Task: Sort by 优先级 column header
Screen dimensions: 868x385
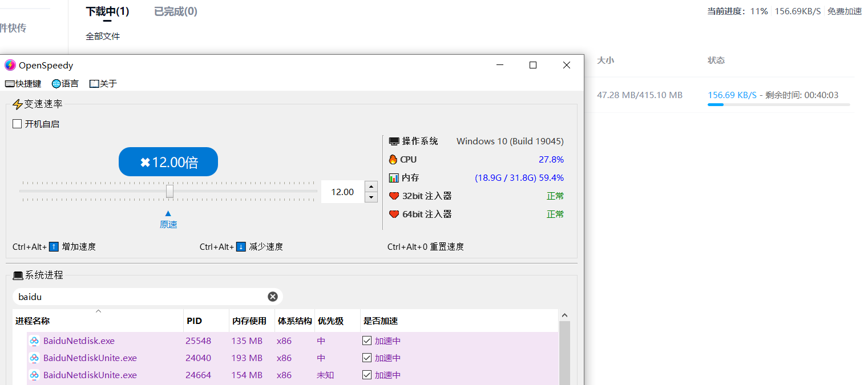Action: click(x=338, y=321)
